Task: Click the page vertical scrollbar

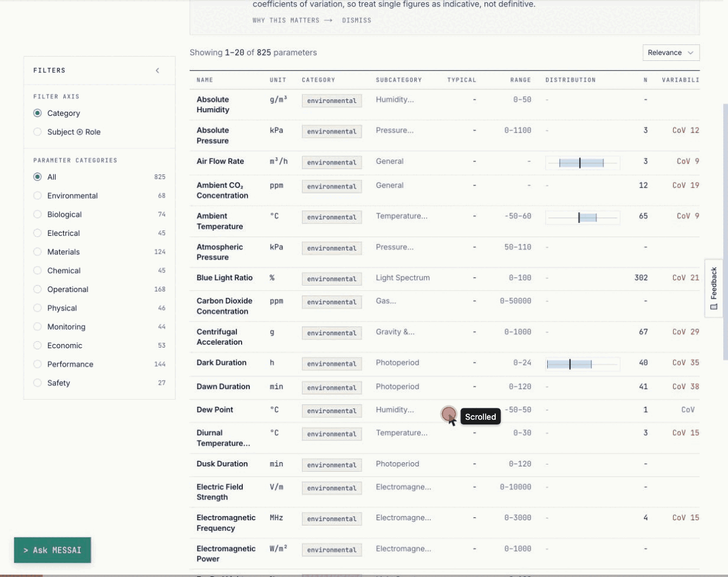Action: click(x=726, y=231)
